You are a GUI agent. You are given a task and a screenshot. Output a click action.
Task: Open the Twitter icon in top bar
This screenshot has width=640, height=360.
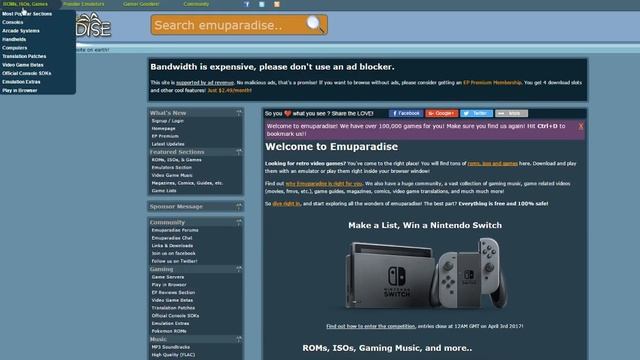pyautogui.click(x=262, y=4)
